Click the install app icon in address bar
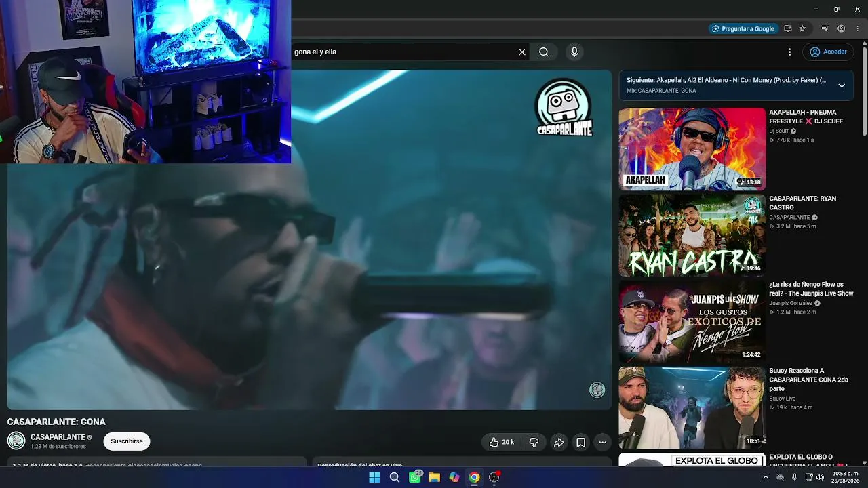 tap(787, 28)
